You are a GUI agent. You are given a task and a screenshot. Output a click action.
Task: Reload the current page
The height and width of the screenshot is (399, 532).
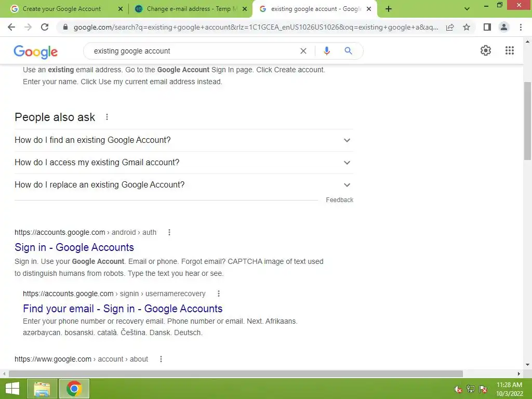point(45,27)
